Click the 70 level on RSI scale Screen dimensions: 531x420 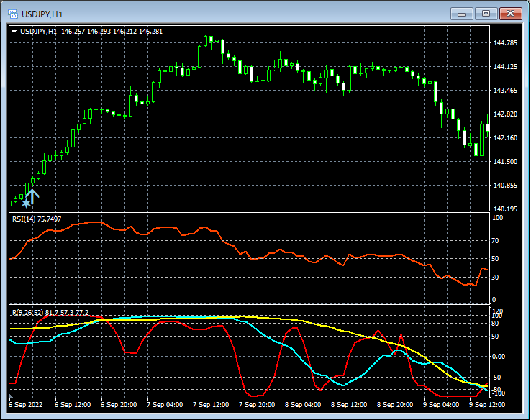click(x=495, y=241)
